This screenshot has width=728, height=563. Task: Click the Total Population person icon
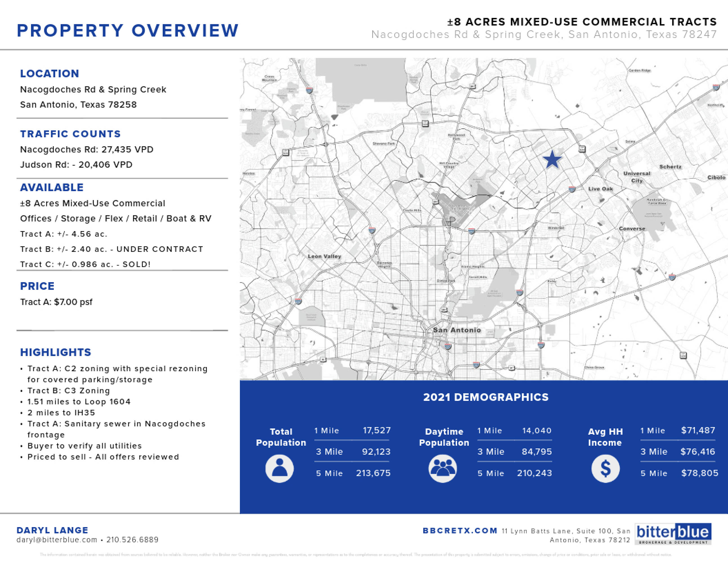coord(279,468)
